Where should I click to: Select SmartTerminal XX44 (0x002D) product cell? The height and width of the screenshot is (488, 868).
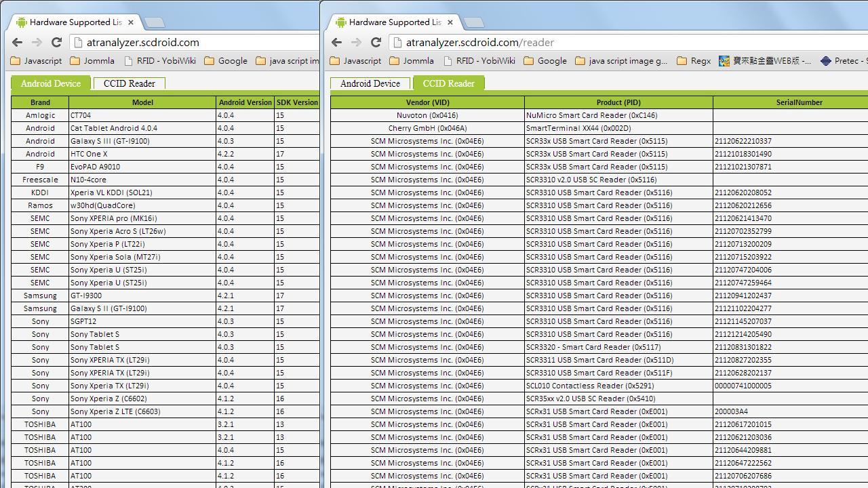tap(618, 128)
